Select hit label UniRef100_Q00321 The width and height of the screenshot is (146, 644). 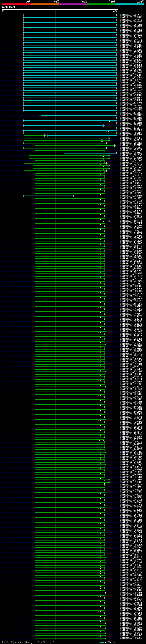point(131,35)
